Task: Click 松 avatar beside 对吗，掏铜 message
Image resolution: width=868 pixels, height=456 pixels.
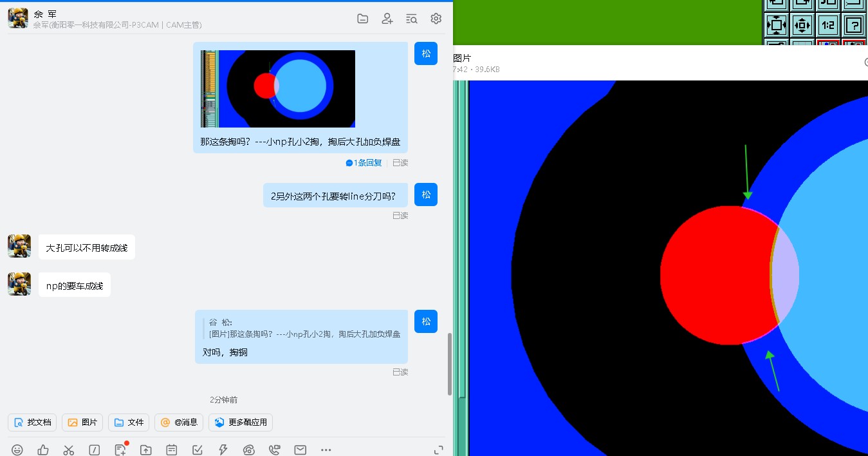Action: (426, 321)
